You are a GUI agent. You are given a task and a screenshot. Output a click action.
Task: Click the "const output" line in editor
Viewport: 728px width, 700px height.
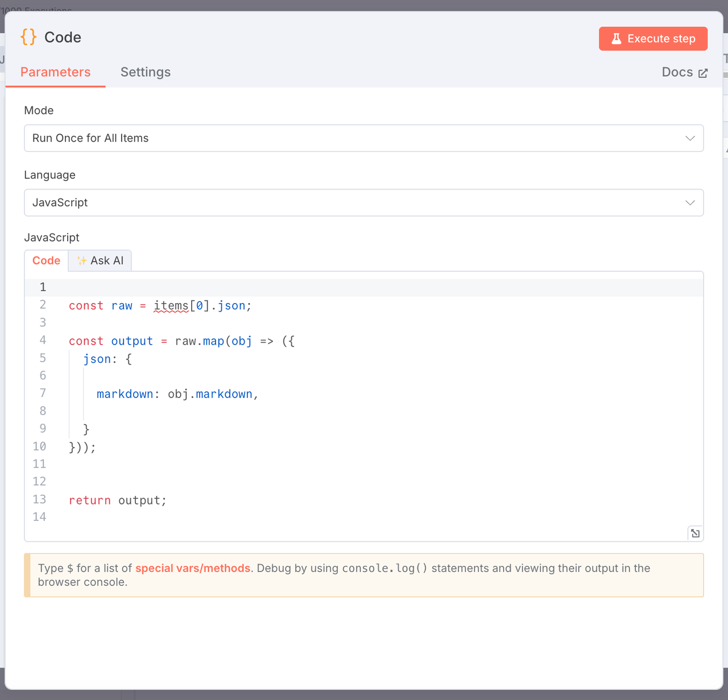[181, 341]
